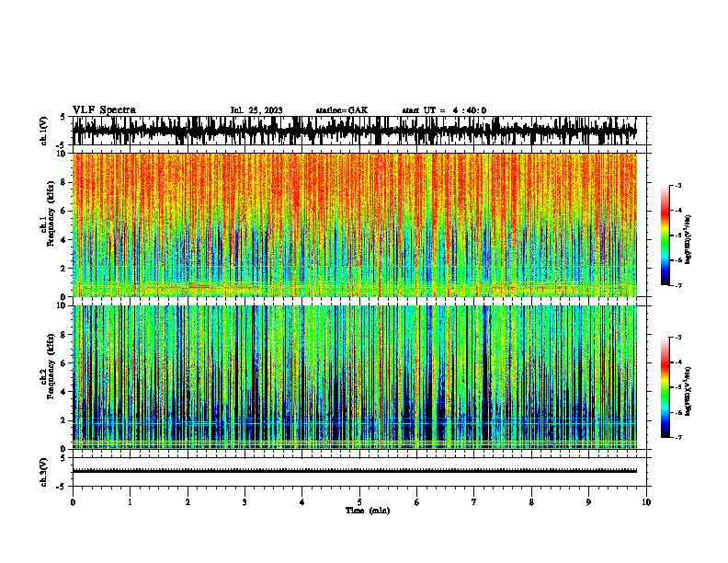Click the '-7' label on ch.1 color bar
This screenshot has width=728, height=563.
[678, 285]
